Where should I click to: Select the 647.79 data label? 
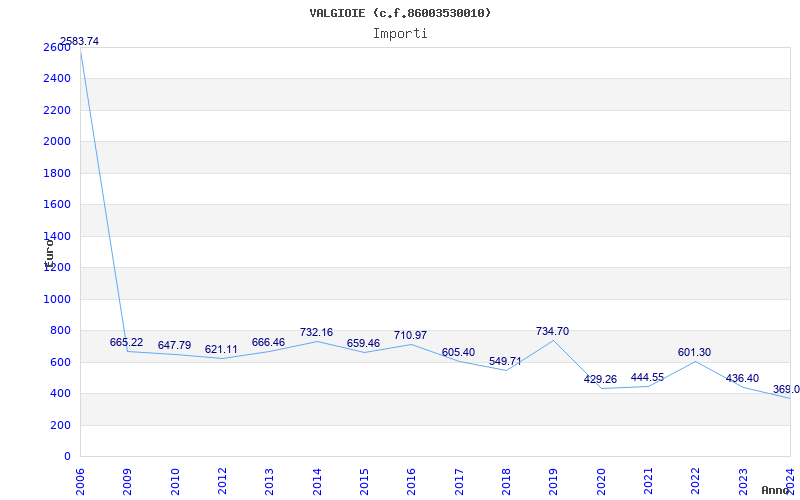click(174, 345)
